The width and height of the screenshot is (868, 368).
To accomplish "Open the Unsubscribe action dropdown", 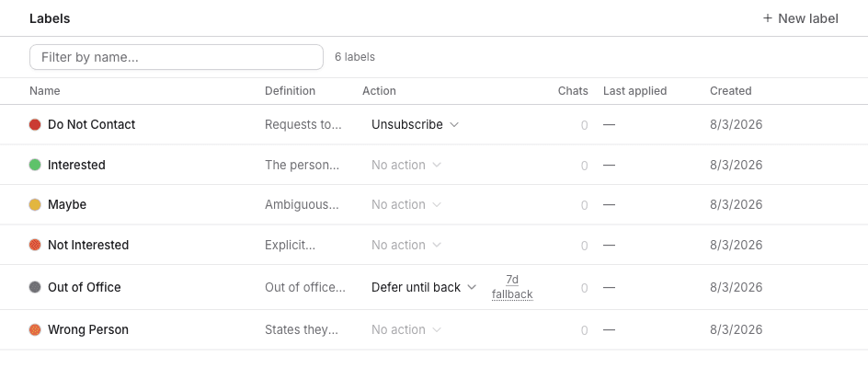I will pyautogui.click(x=415, y=125).
